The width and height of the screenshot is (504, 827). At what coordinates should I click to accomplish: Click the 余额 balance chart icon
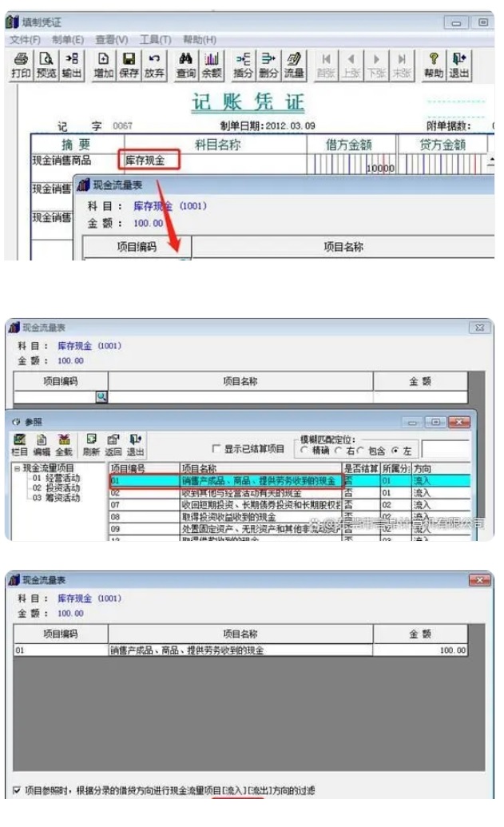[x=212, y=66]
